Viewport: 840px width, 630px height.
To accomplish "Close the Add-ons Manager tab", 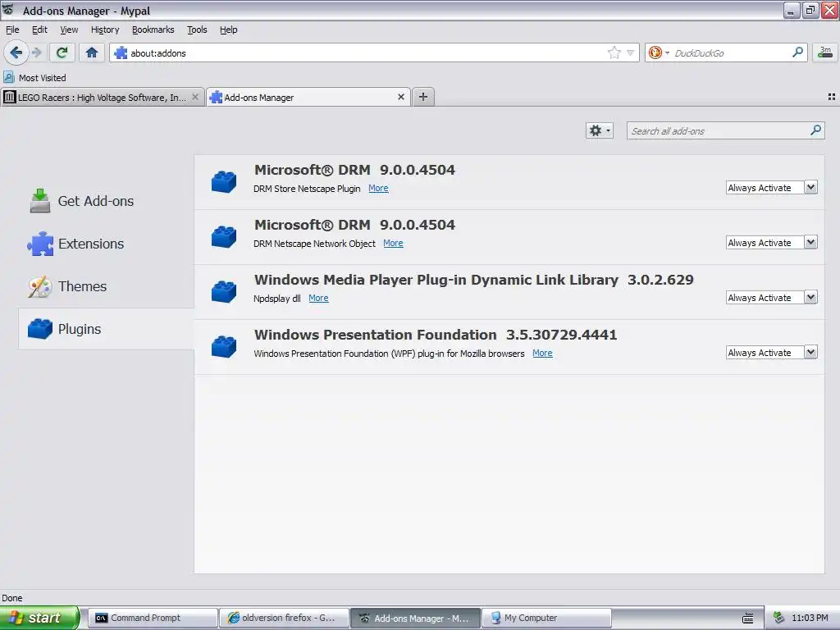I will (400, 97).
